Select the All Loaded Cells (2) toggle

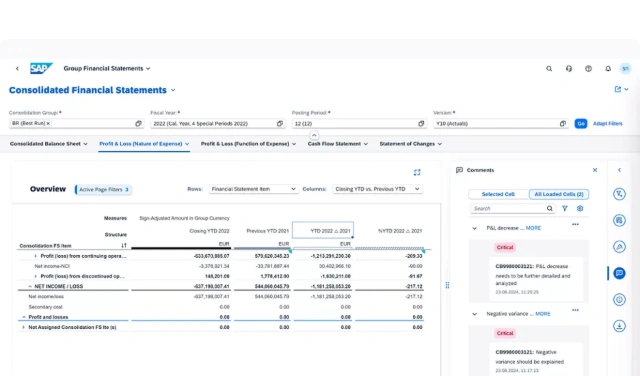559,194
